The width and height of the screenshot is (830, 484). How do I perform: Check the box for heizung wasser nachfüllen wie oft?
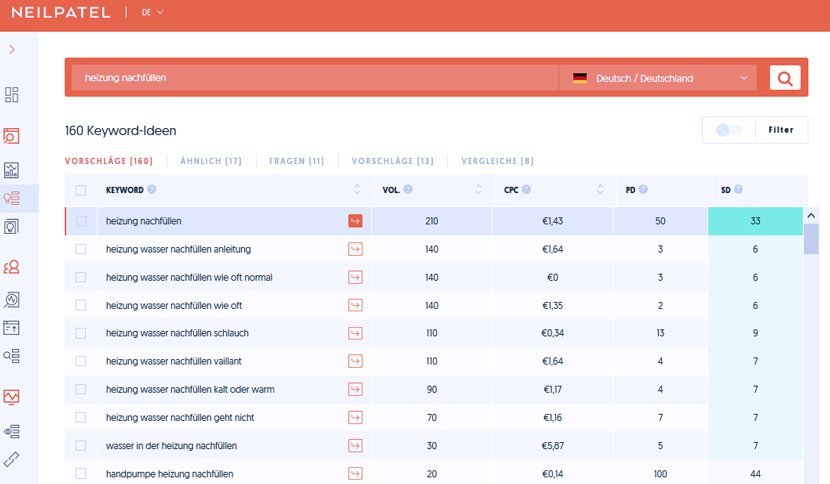(x=80, y=305)
